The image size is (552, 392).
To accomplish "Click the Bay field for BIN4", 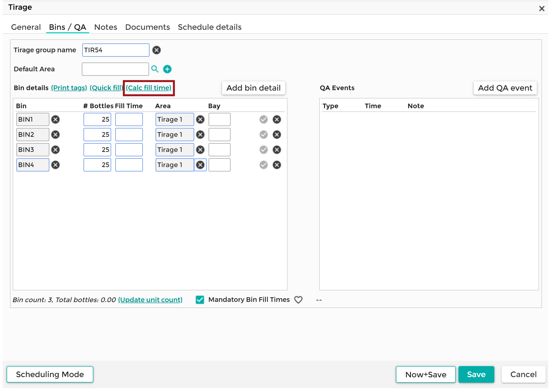I will pos(219,165).
